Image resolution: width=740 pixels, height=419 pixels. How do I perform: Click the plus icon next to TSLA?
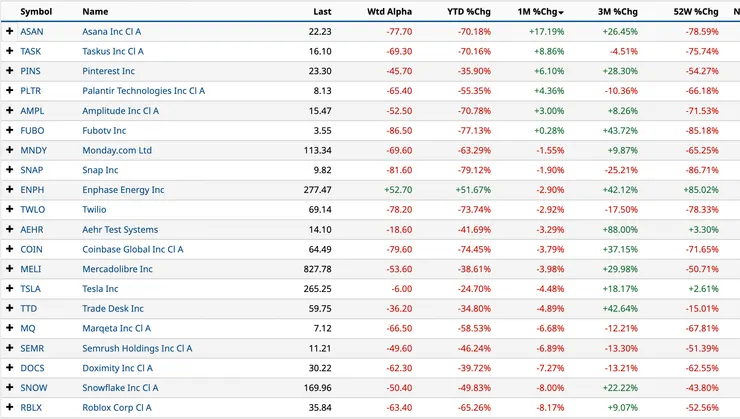10,289
